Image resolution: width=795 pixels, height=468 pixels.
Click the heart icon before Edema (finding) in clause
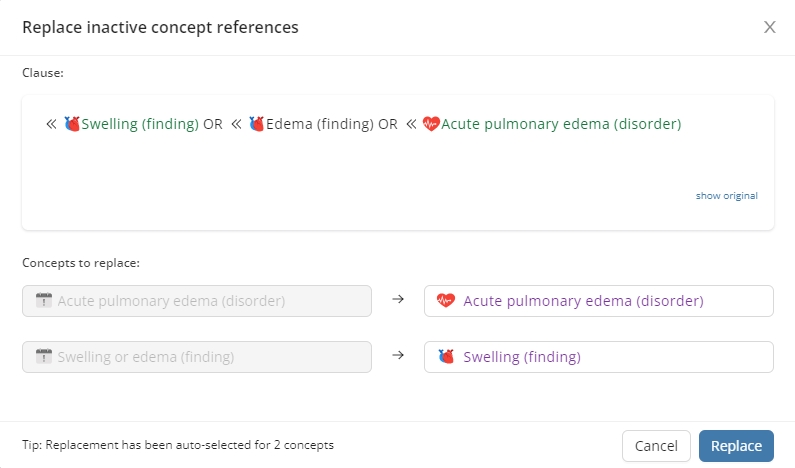click(256, 125)
